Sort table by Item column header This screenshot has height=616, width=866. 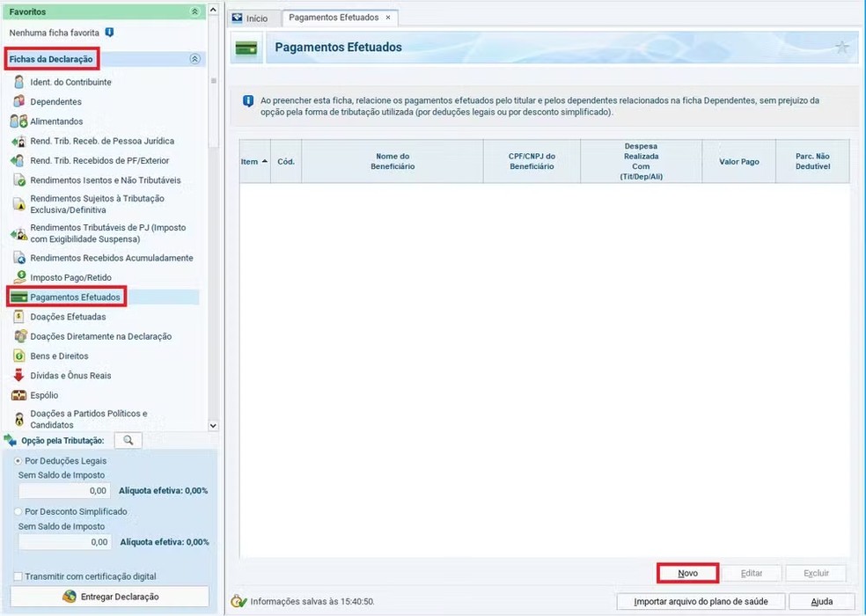254,161
